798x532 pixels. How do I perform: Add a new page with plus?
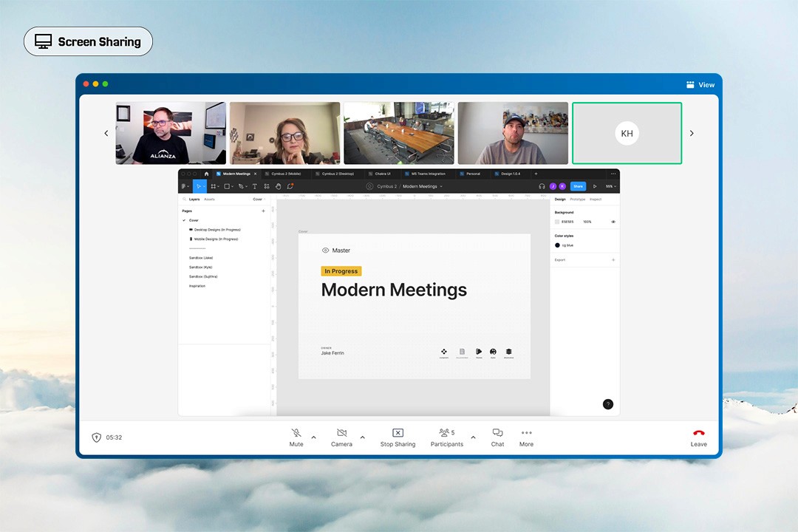point(263,211)
